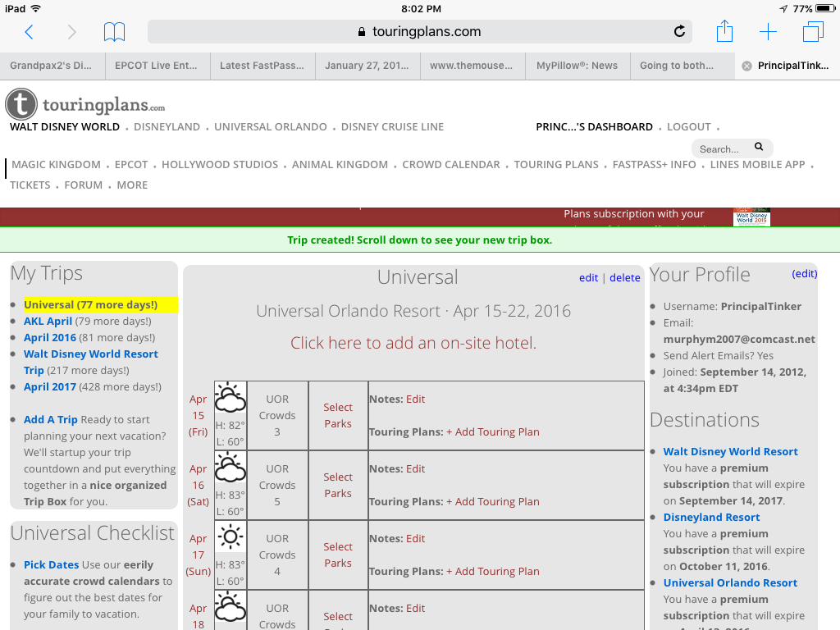840x630 pixels.
Task: Click Pick Dates in Universal Checklist
Action: tap(51, 564)
